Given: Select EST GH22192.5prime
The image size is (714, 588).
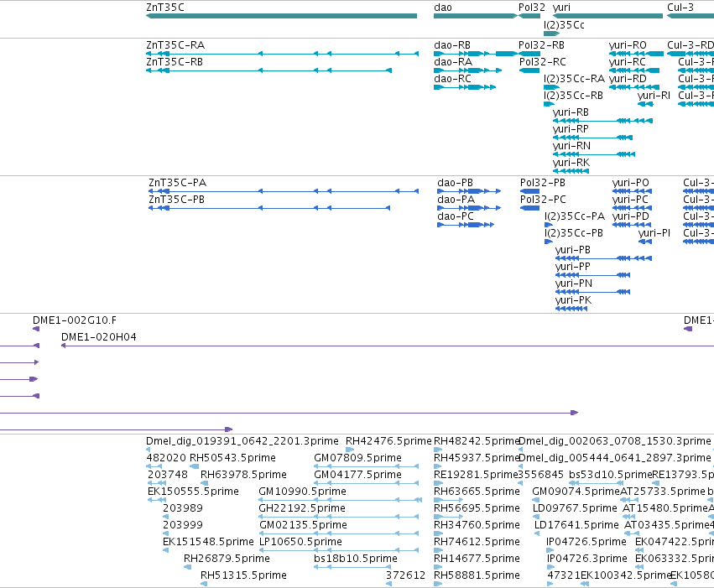Looking at the screenshot, I should 338,517.
